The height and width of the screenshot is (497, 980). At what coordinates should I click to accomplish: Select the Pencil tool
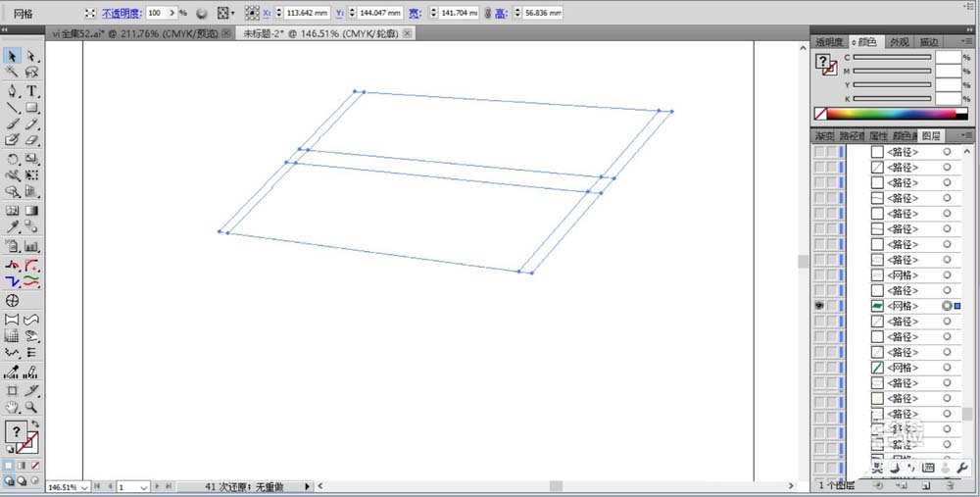(x=31, y=124)
